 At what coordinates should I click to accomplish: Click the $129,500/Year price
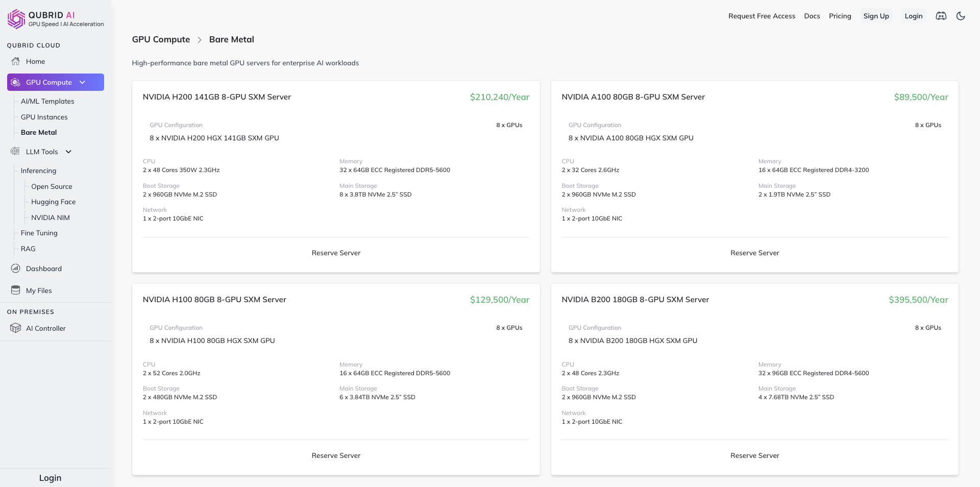(500, 300)
